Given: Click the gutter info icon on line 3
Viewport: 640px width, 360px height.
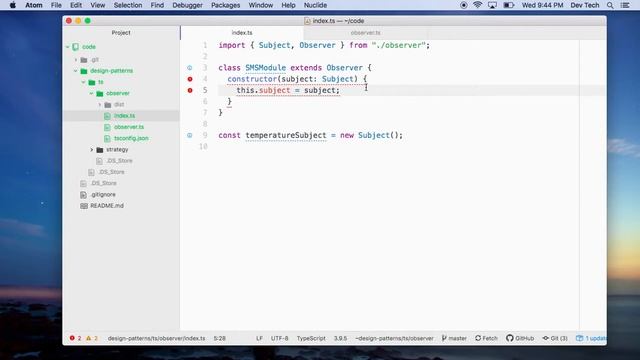Looking at the screenshot, I should coord(190,68).
